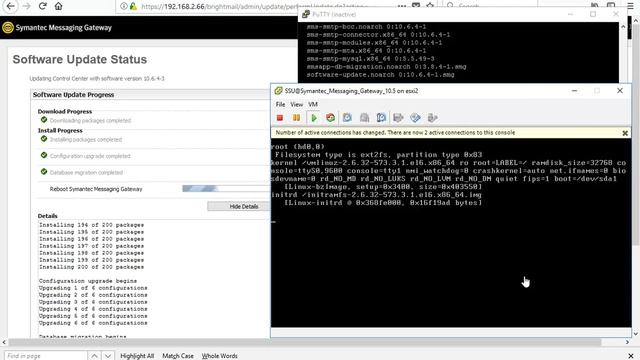The image size is (640, 360).
Task: Open the View menu in VM console
Action: point(296,104)
